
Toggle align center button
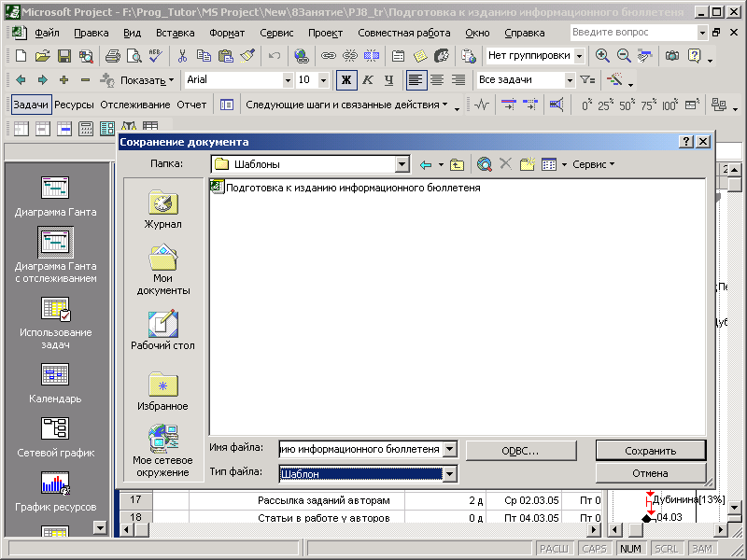(437, 80)
